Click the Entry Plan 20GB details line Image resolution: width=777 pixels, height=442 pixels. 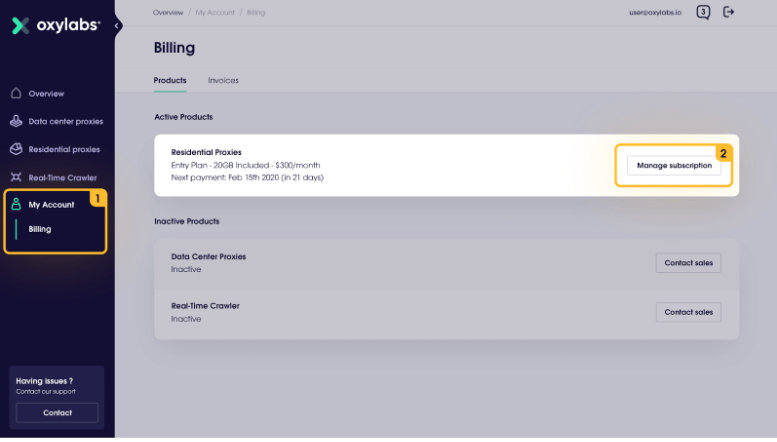tap(245, 165)
